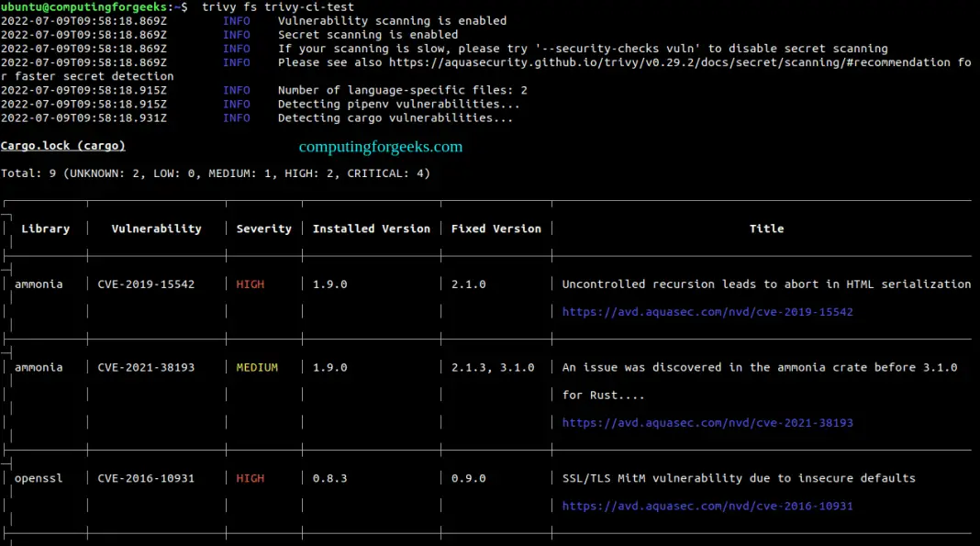This screenshot has height=546, width=980.
Task: Select the Cargo.lock (cargo) section heading
Action: click(62, 145)
